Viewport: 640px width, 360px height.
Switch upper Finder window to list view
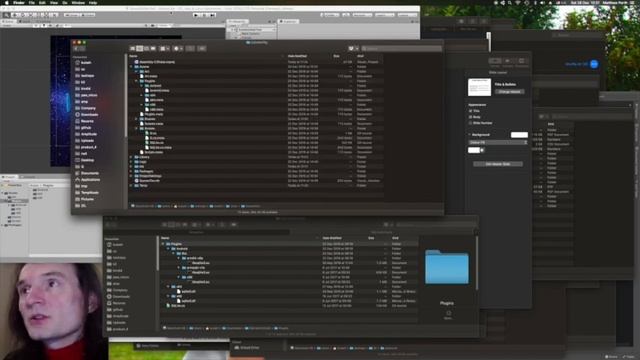[140, 49]
